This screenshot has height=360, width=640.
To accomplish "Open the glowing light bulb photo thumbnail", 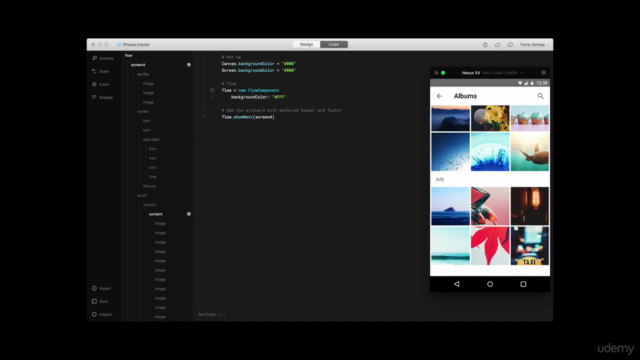I will pos(530,206).
